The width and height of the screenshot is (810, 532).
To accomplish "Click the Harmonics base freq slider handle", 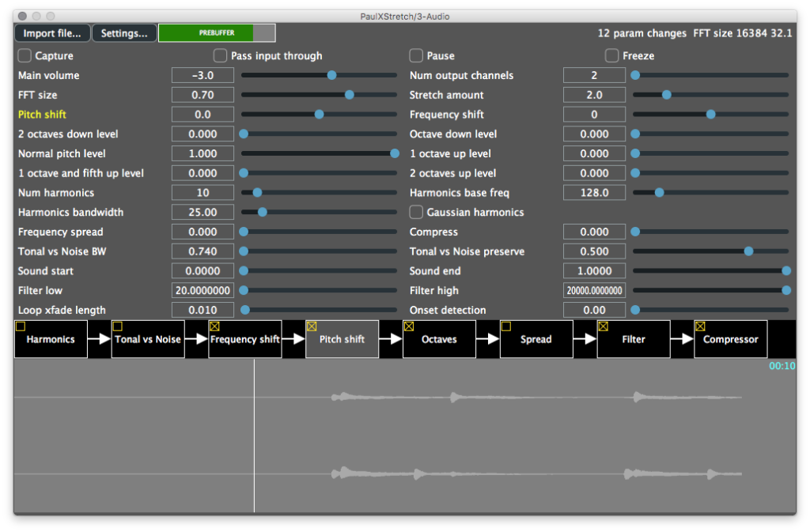I will click(659, 193).
